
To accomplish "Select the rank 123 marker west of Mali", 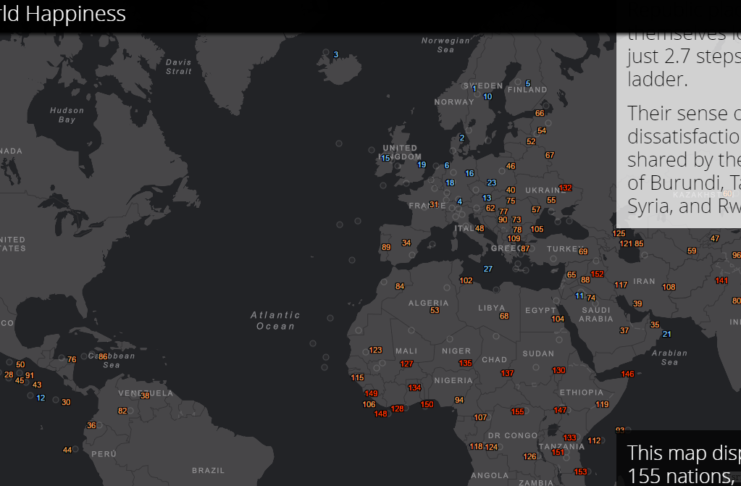I will 376,350.
